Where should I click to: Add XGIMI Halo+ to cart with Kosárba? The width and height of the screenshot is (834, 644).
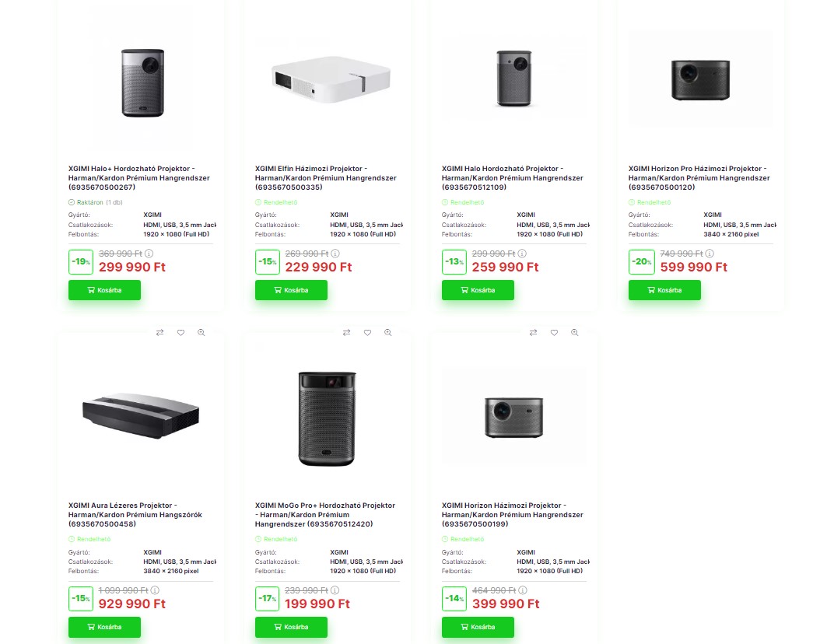point(104,290)
